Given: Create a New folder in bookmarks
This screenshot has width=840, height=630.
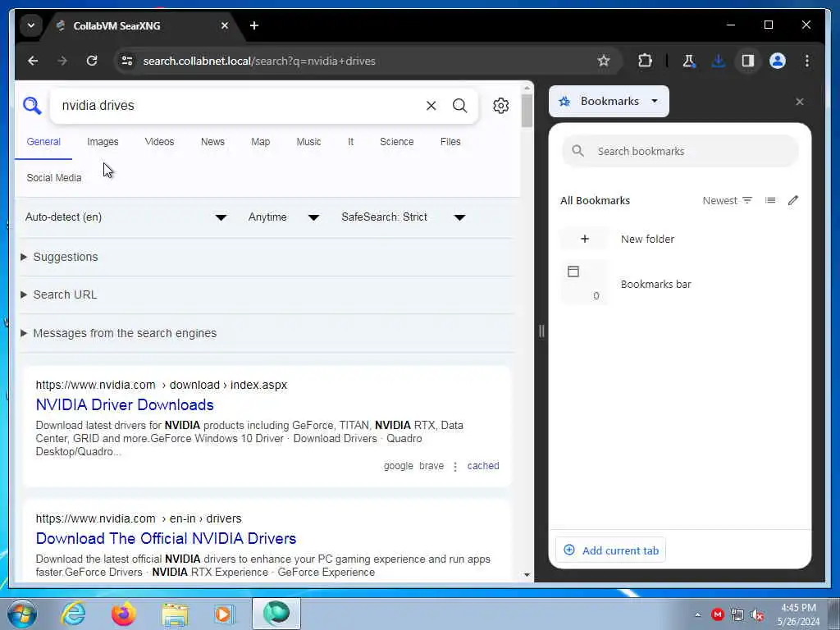Looking at the screenshot, I should pos(680,239).
